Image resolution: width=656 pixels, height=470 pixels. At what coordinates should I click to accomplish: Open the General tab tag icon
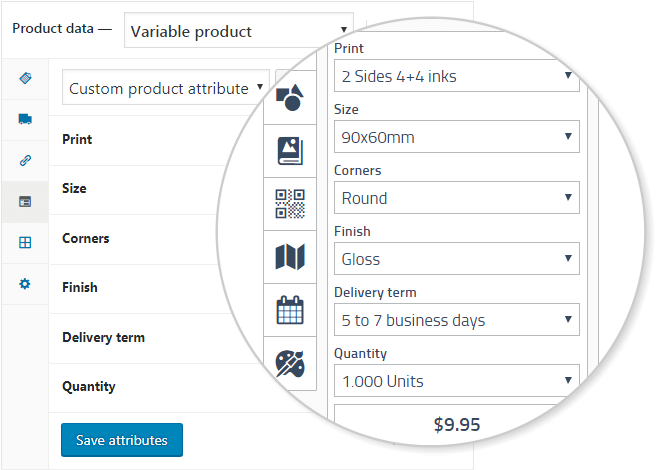(x=25, y=78)
